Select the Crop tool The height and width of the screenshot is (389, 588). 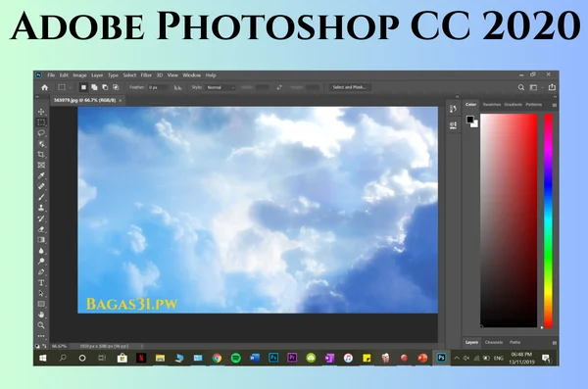pyautogui.click(x=41, y=154)
